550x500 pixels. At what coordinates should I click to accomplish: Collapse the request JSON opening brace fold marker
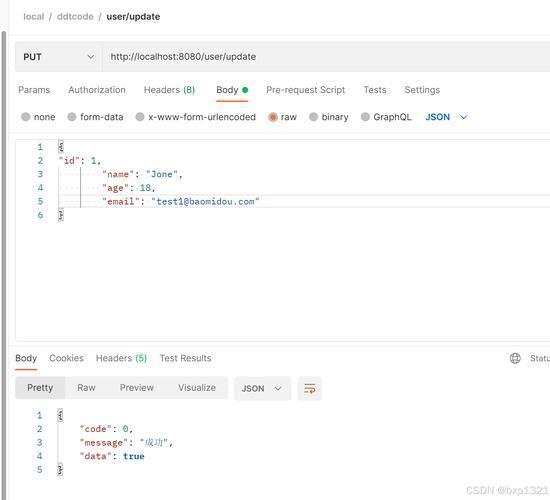tap(61, 146)
